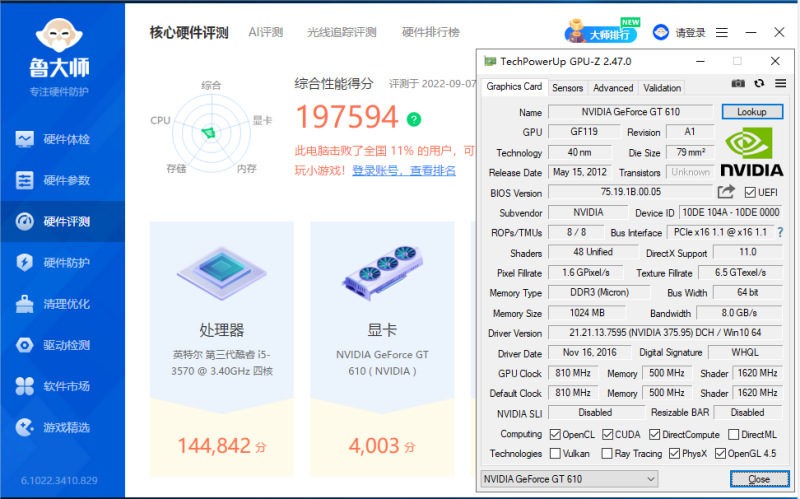Click the Memory Size value 1024 MB
The width and height of the screenshot is (800, 499).
587,313
